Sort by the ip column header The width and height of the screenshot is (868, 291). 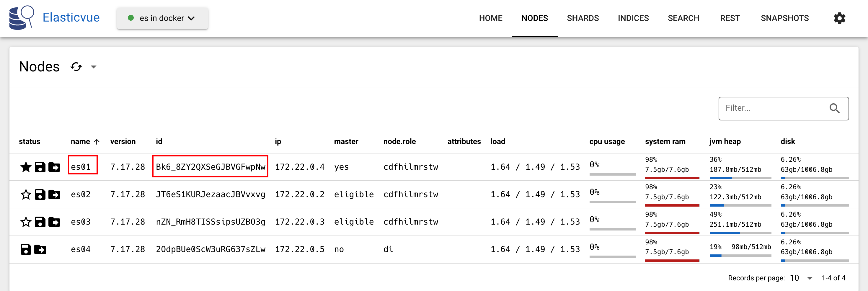(278, 141)
